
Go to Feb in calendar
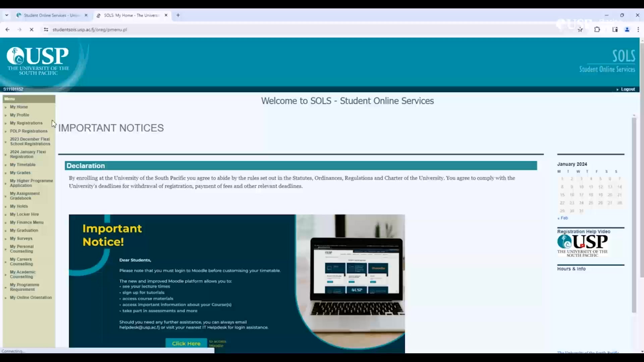(562, 218)
